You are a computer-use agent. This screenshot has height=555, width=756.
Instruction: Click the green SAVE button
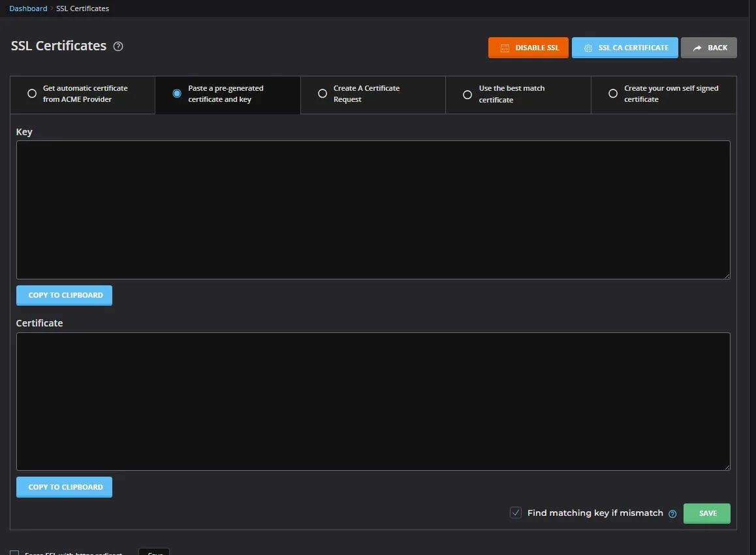point(707,513)
